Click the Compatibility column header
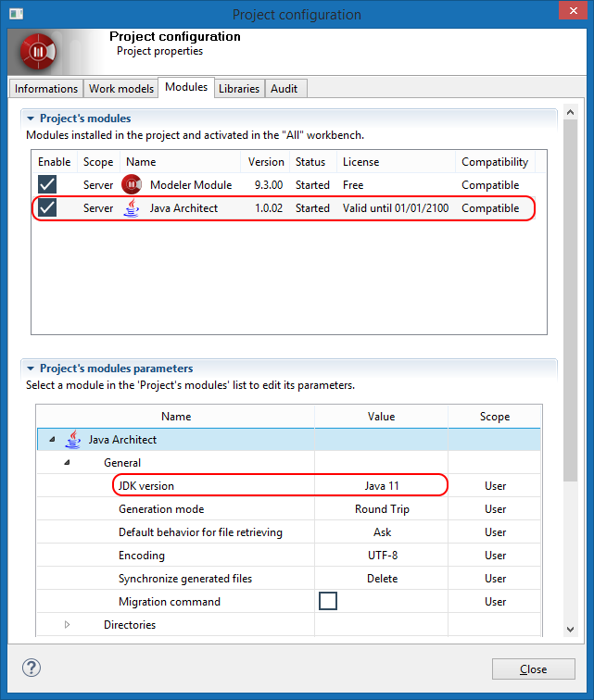The height and width of the screenshot is (700, 594). (495, 162)
